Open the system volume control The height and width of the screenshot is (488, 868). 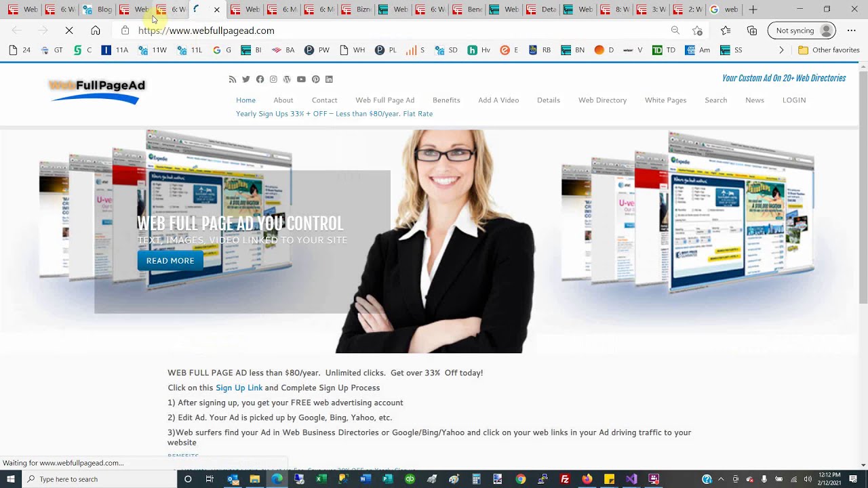pyautogui.click(x=808, y=479)
